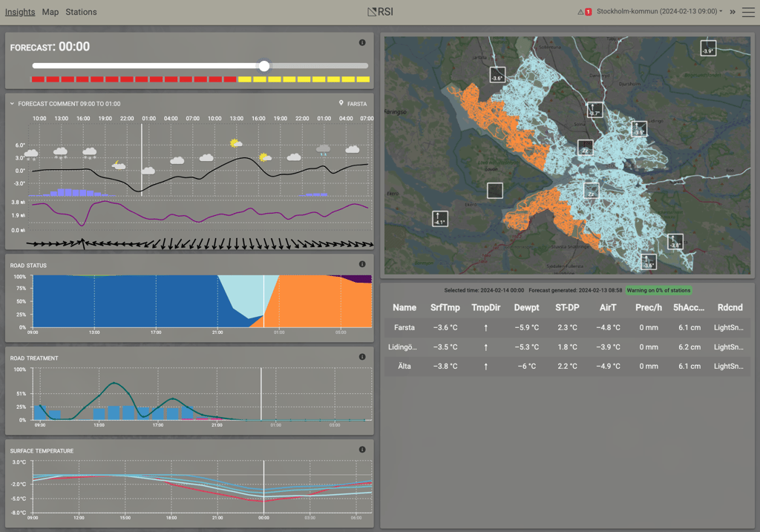Sort the table by Name column

[404, 308]
